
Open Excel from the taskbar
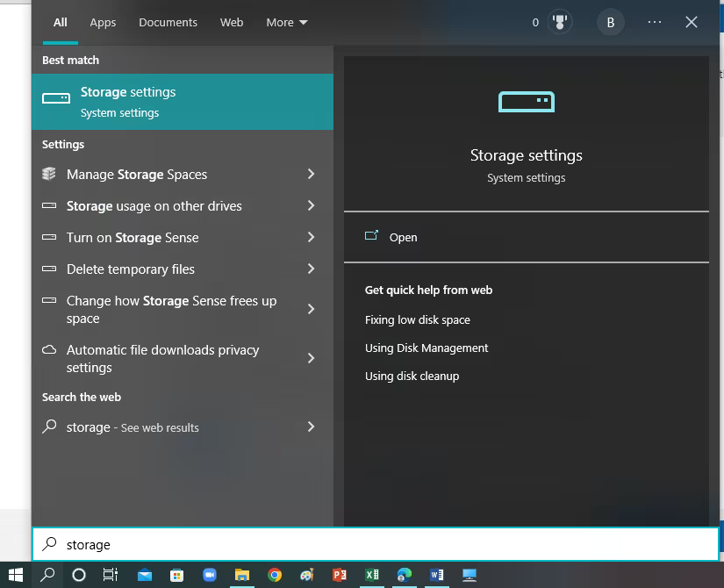pos(371,576)
